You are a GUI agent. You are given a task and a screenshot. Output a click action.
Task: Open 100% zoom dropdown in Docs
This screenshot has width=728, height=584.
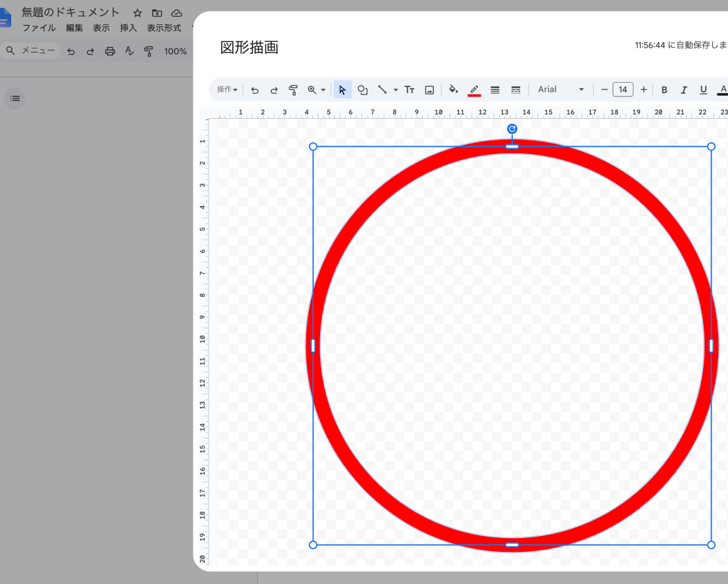(x=176, y=51)
